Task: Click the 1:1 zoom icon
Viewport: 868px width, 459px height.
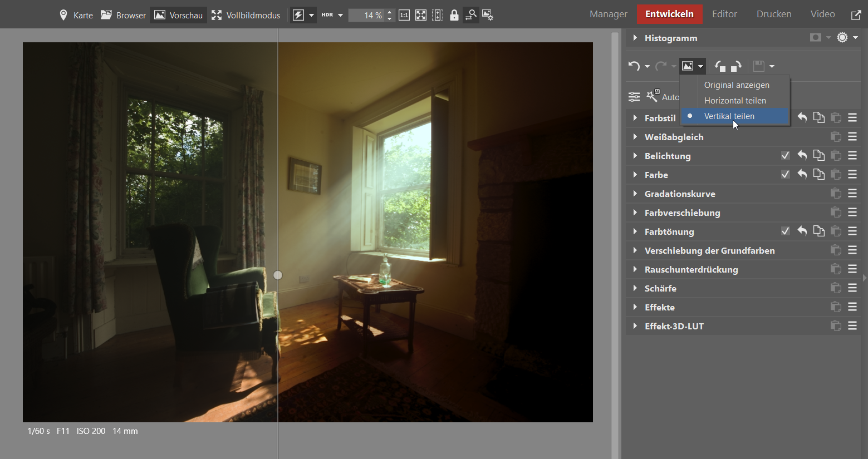Action: (404, 16)
